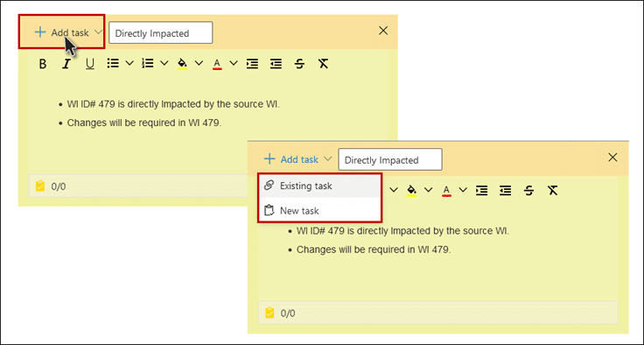644x345 pixels.
Task: Open numbered list style dropdown in back note
Action: point(164,63)
